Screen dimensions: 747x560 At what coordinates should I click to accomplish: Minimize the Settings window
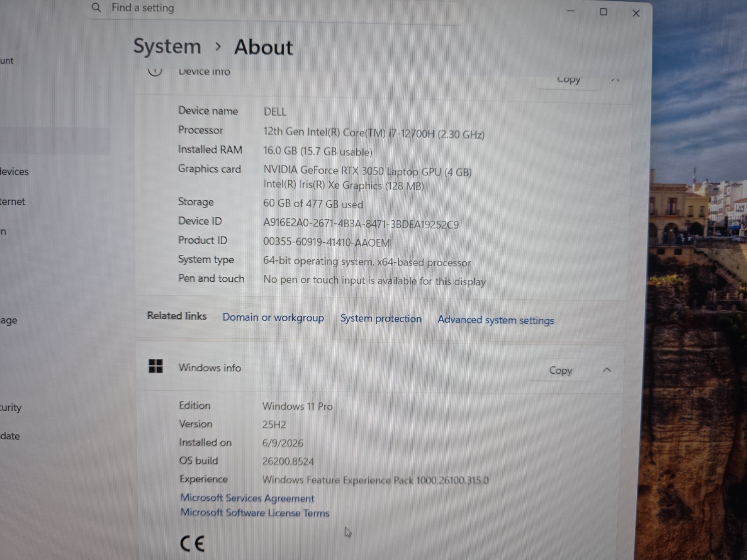pyautogui.click(x=570, y=11)
